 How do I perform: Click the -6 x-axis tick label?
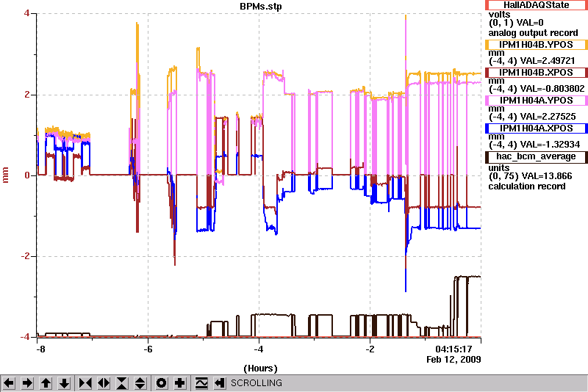click(148, 349)
